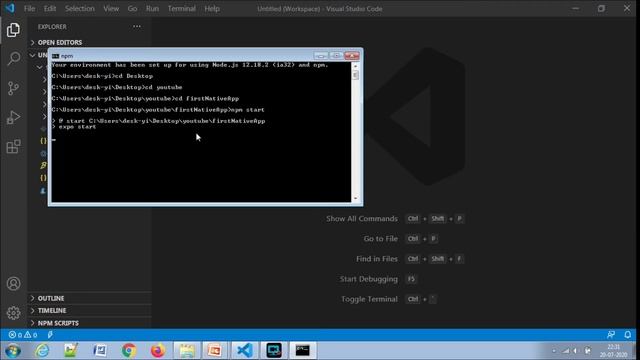Image resolution: width=640 pixels, height=360 pixels.
Task: Open the screen recorder monitor icon on the taskbar
Action: pyautogui.click(x=274, y=351)
